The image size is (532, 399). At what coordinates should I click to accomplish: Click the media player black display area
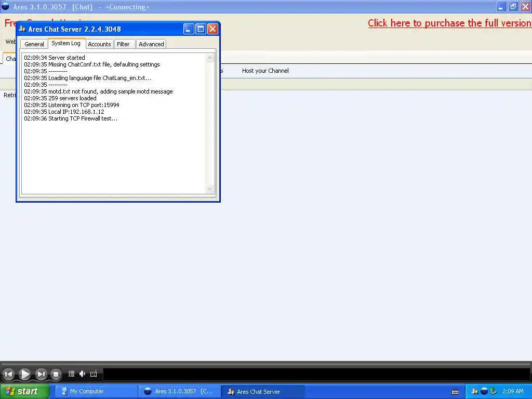click(x=316, y=374)
